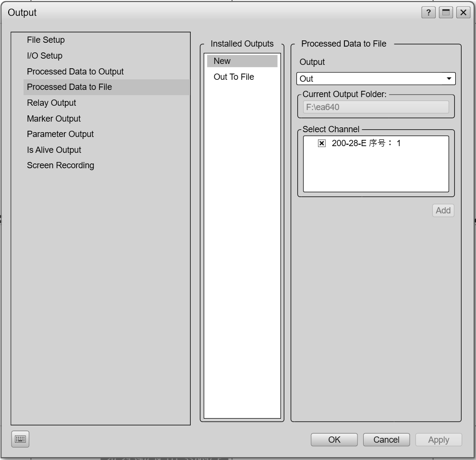
Task: Select New in Installed Outputs list
Action: click(x=222, y=61)
